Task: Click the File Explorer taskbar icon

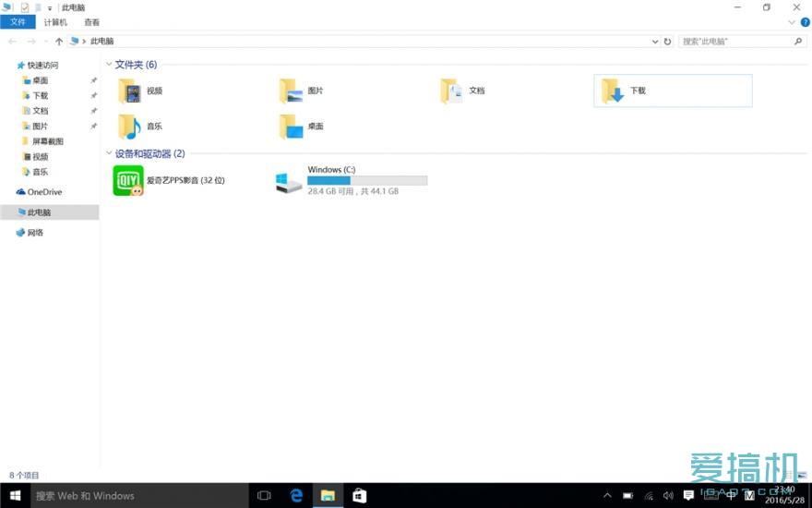Action: tap(328, 496)
